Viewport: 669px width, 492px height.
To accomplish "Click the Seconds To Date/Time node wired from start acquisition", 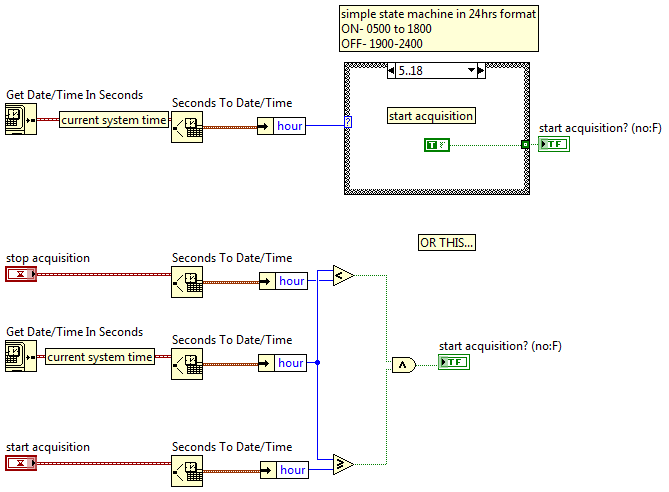I will [187, 471].
